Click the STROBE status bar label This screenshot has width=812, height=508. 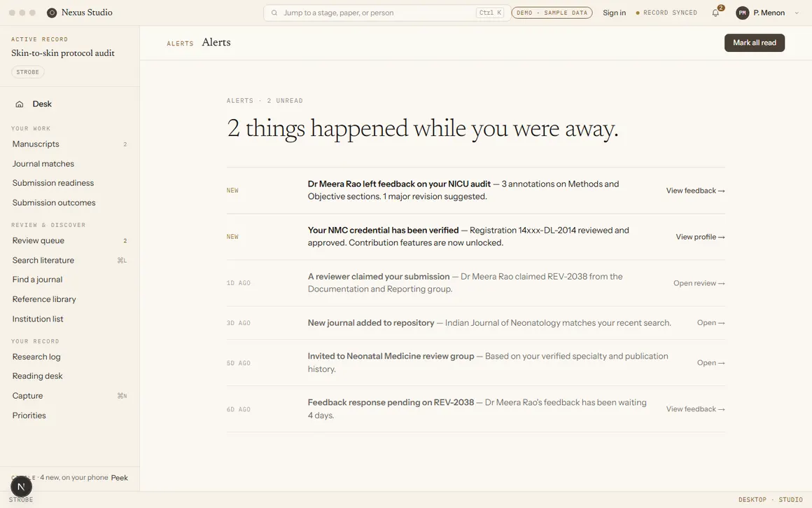click(x=21, y=500)
